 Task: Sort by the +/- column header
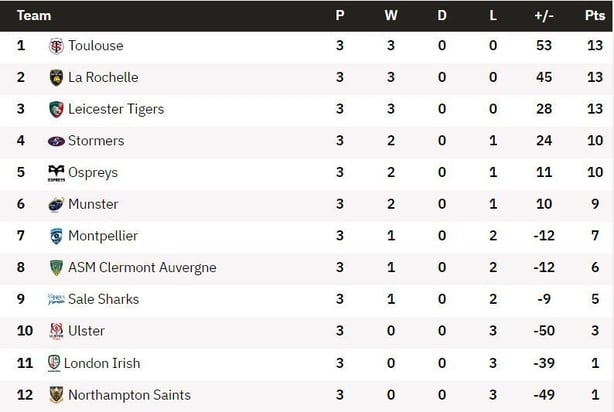pyautogui.click(x=544, y=16)
